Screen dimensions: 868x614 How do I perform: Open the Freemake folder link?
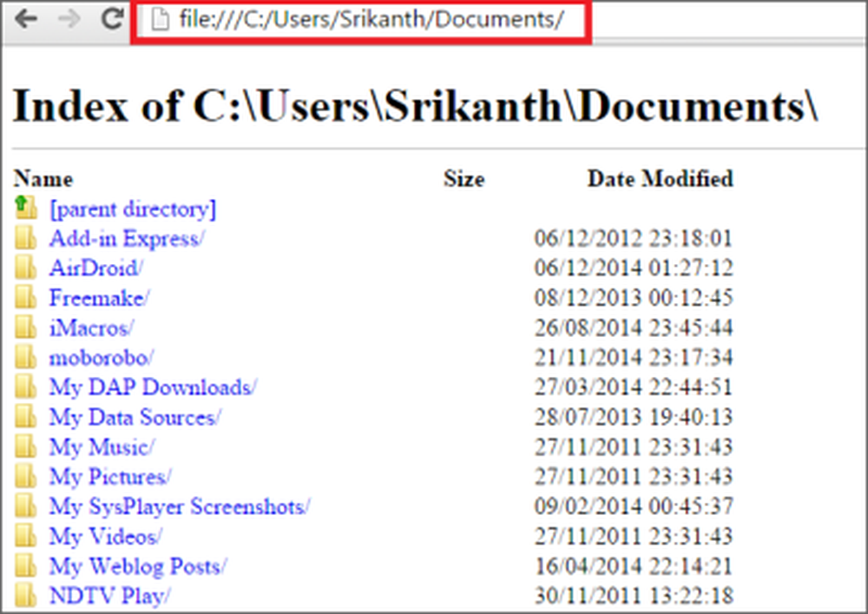(99, 298)
